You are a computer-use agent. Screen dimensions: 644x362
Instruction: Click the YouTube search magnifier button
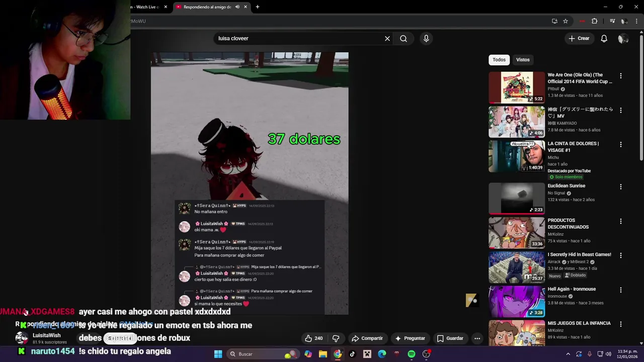tap(404, 39)
